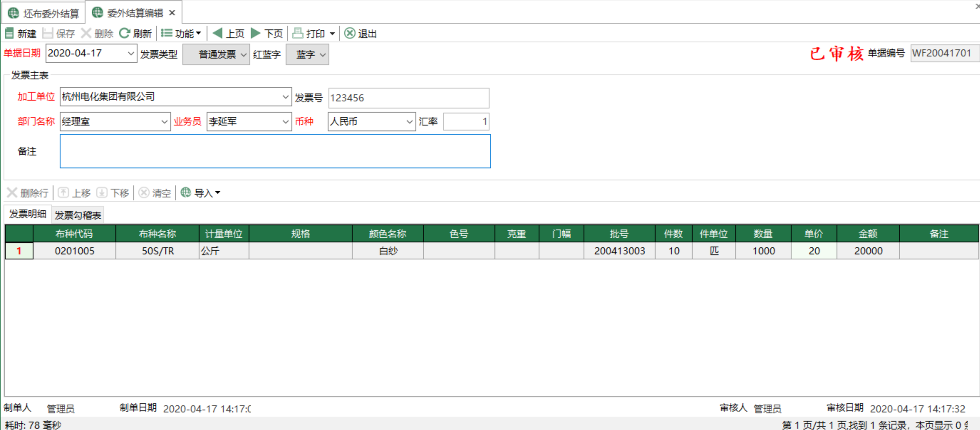Viewport: 980px width, 430px height.
Task: Click the 新建 (new) toolbar icon
Action: [9, 33]
